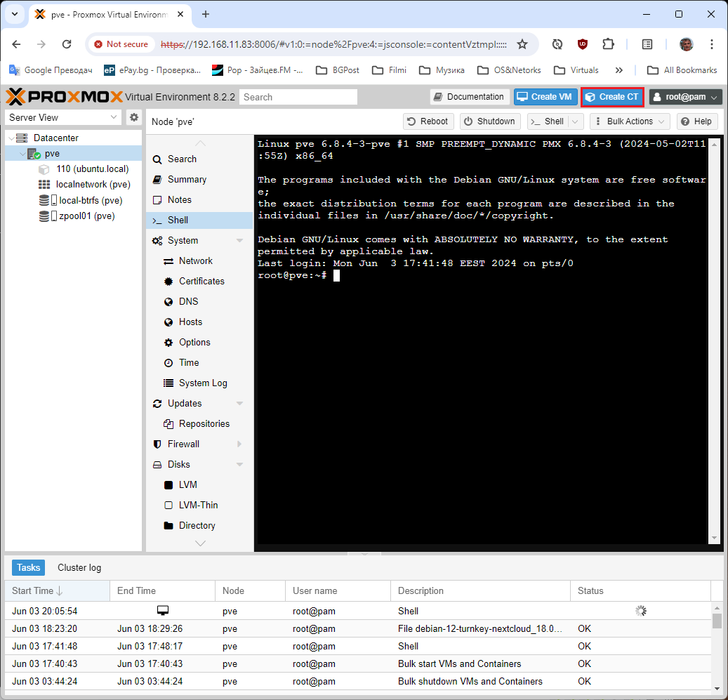Screen dimensions: 728x700
Task: Open the All Bookmarks folder
Action: point(682,70)
